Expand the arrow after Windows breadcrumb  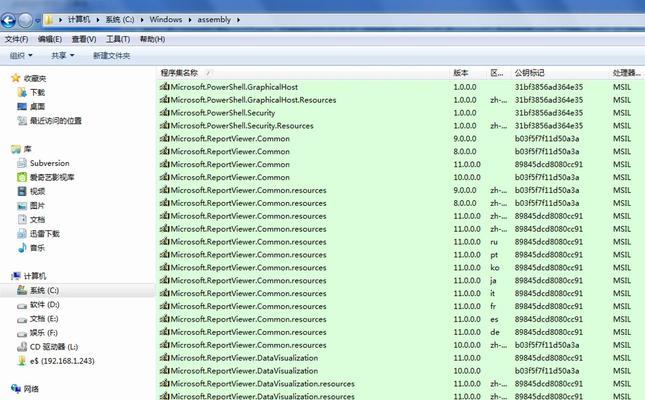click(x=190, y=20)
